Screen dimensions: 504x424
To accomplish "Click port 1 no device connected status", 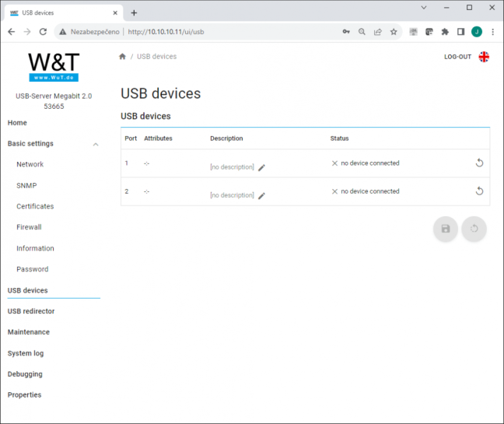I will [x=370, y=163].
